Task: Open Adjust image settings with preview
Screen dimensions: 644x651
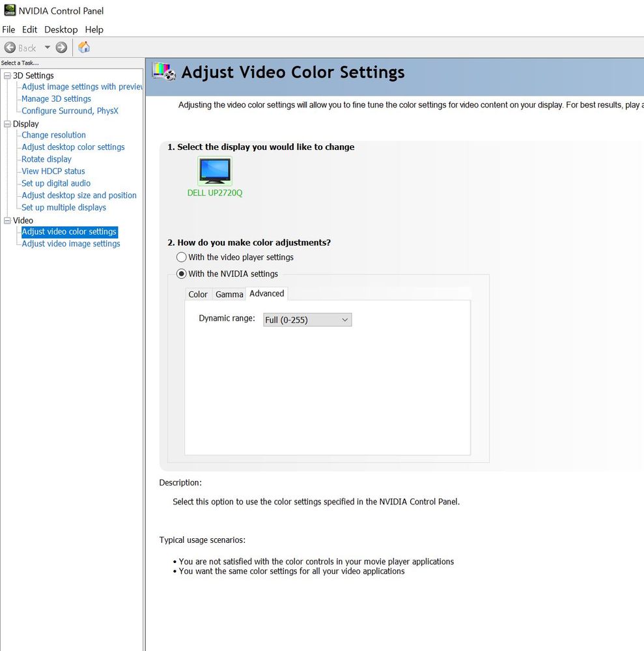Action: click(x=82, y=87)
